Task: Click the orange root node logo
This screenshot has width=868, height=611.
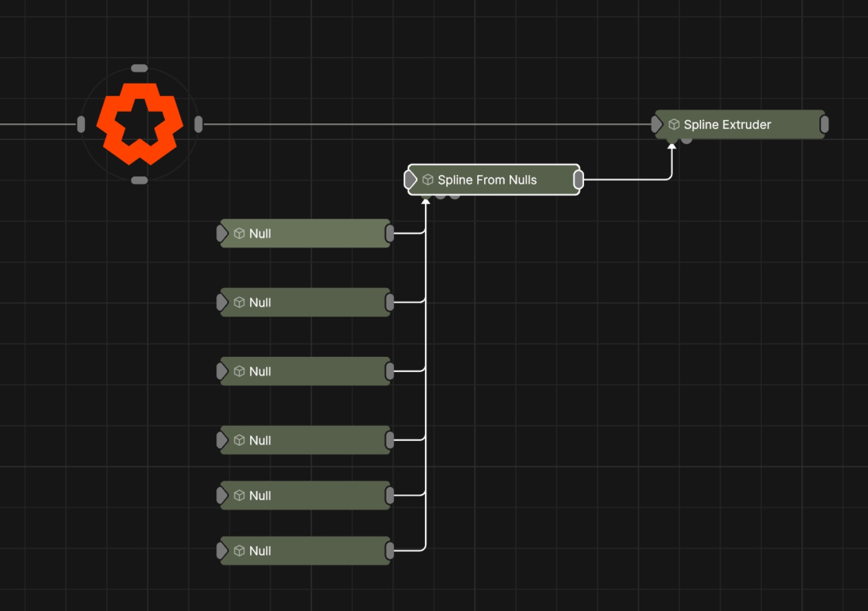Action: point(139,123)
